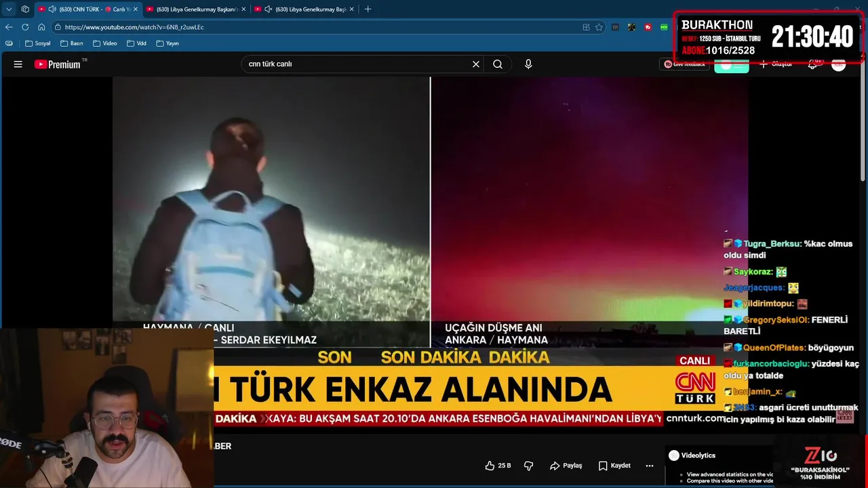Open the bookmarks bar link icon
The image size is (868, 488).
(x=9, y=43)
